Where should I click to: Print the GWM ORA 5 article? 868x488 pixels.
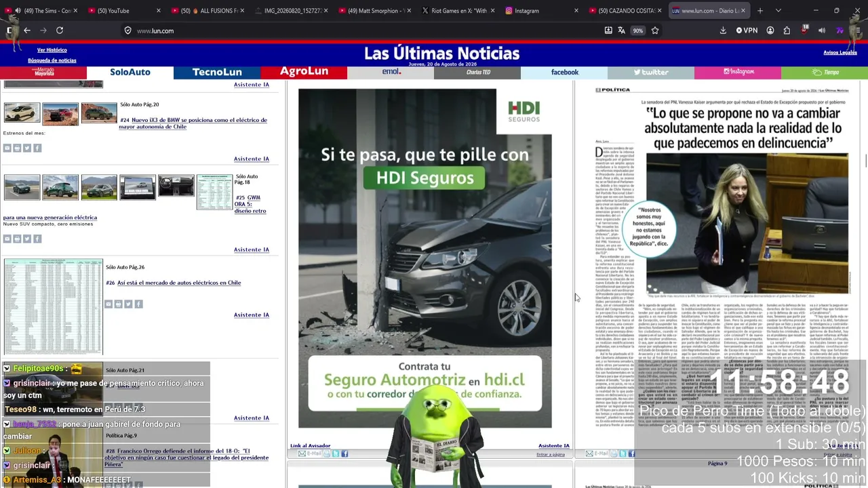point(18,239)
